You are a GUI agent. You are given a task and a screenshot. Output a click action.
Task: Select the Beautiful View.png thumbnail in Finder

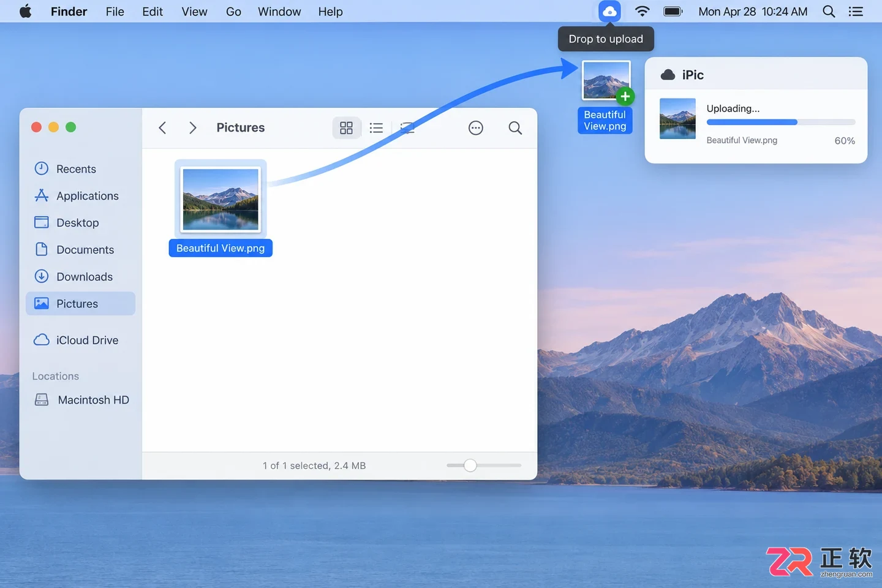pos(221,199)
